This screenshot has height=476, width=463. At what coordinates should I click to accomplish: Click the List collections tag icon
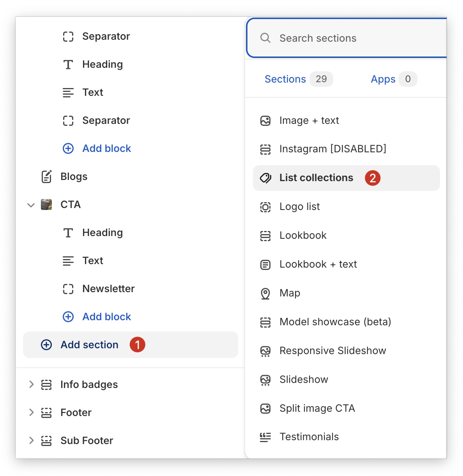click(265, 178)
